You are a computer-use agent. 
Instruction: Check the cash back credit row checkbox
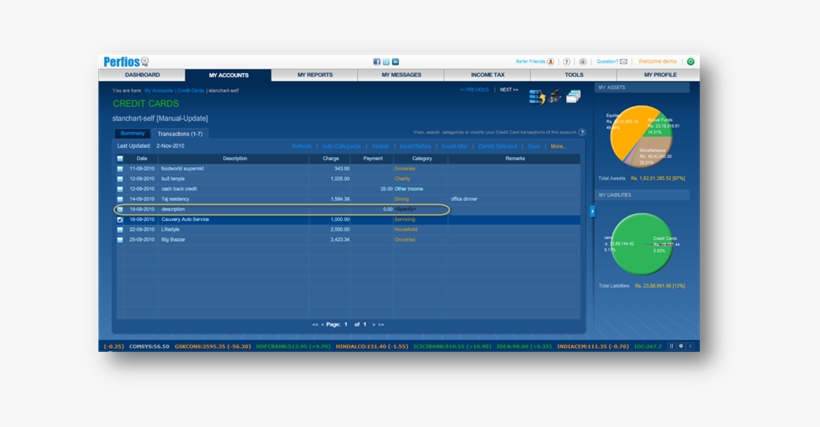tap(120, 189)
